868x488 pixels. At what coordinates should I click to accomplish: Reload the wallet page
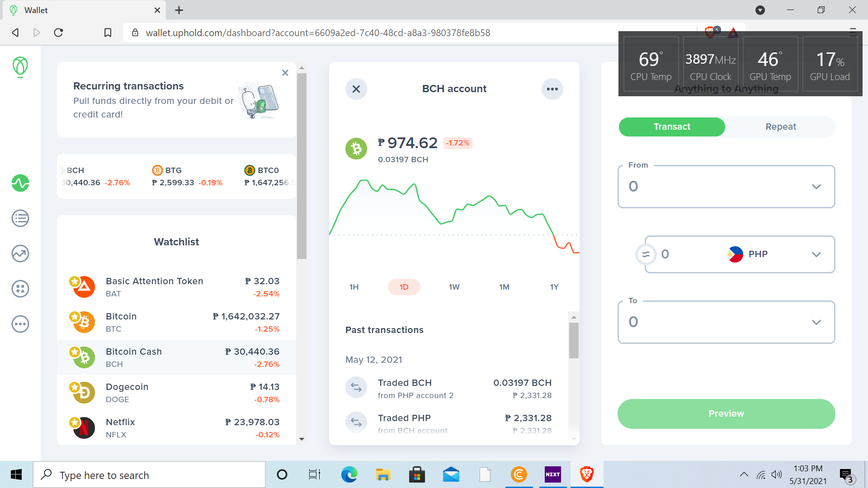(58, 33)
